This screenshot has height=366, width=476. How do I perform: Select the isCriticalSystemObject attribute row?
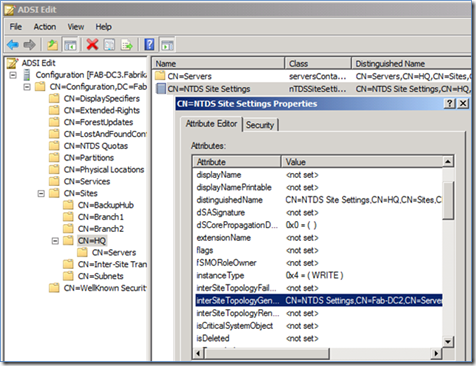coord(318,326)
